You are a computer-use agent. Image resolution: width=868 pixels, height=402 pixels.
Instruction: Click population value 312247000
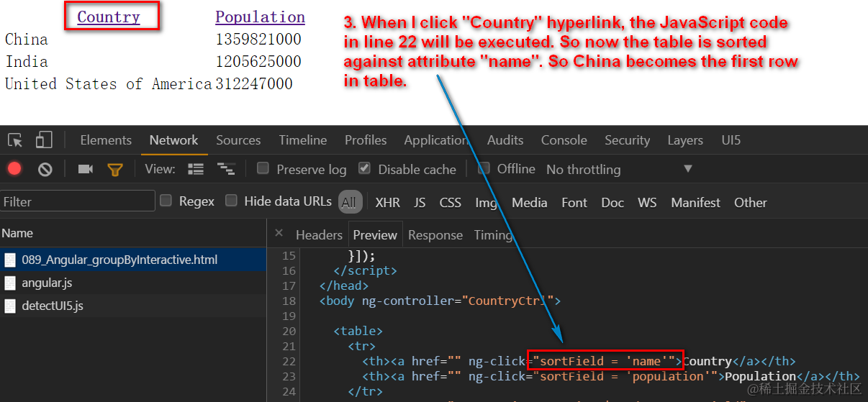point(254,83)
